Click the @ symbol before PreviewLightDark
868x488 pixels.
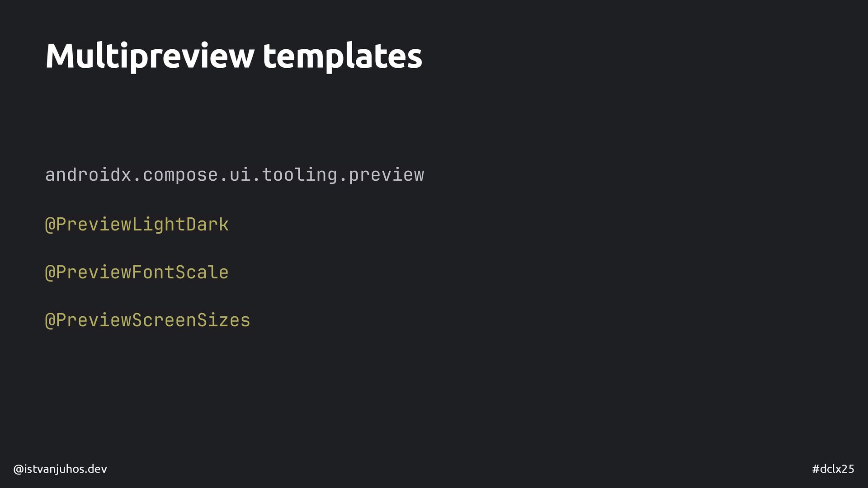point(50,225)
